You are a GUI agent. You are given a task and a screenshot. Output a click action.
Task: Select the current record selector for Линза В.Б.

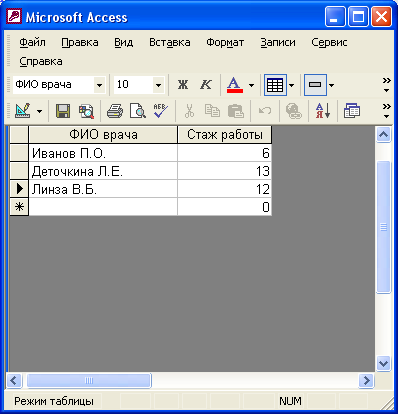click(19, 189)
